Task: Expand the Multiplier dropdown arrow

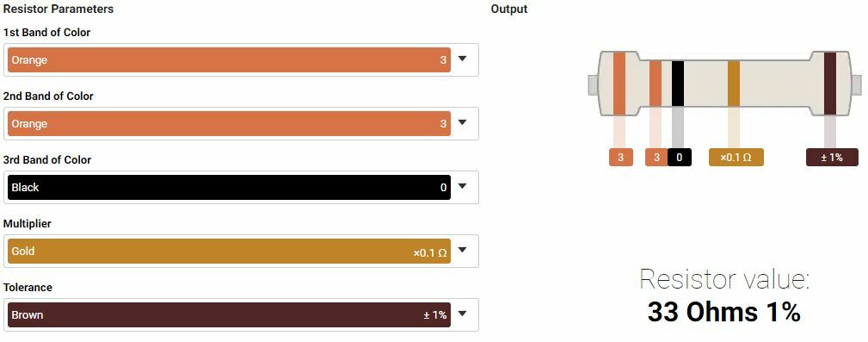Action: click(x=463, y=251)
